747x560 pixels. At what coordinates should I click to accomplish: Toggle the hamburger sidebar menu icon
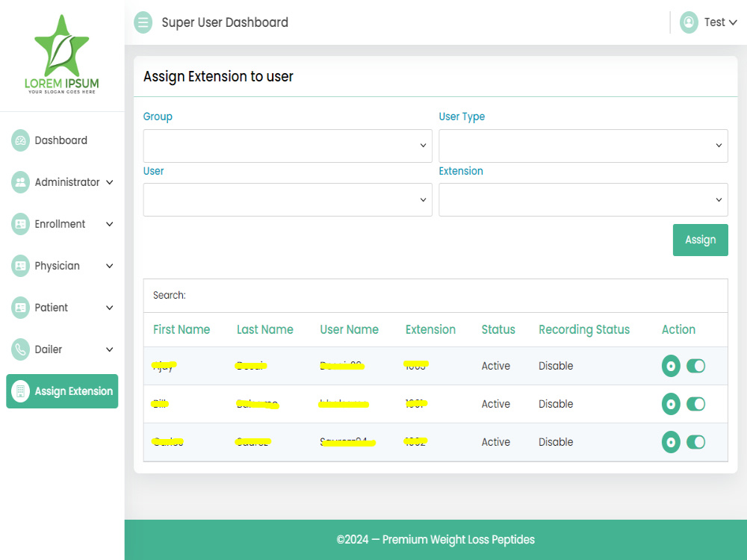point(143,22)
